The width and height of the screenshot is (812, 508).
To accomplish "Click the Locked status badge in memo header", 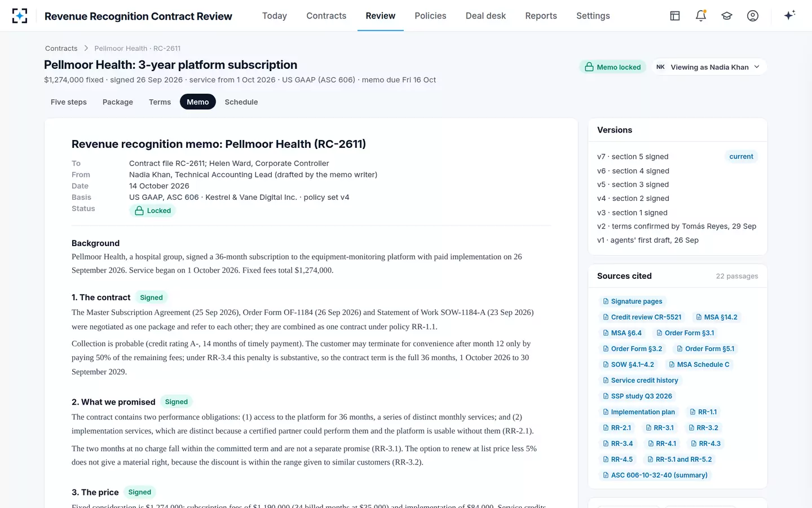I will pos(153,211).
